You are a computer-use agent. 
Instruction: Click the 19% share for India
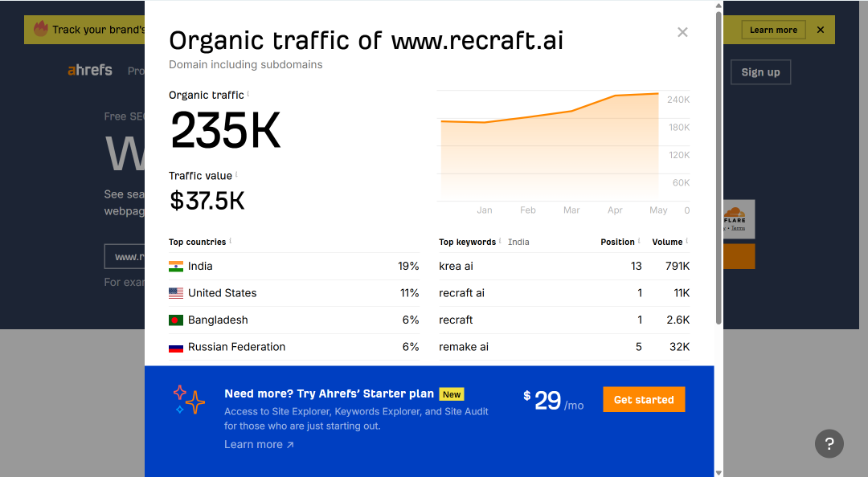(408, 266)
